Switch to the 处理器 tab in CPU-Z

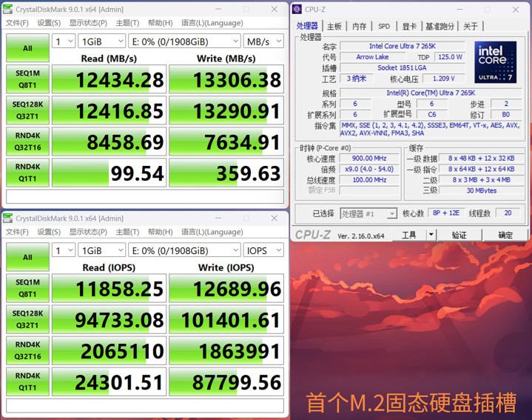tap(307, 26)
